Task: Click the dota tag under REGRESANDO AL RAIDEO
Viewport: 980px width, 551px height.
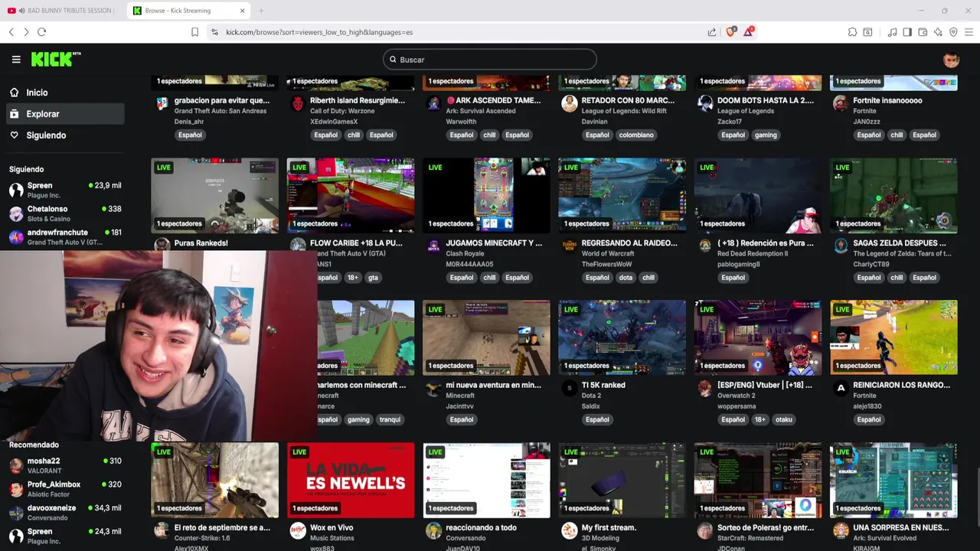Action: point(626,278)
